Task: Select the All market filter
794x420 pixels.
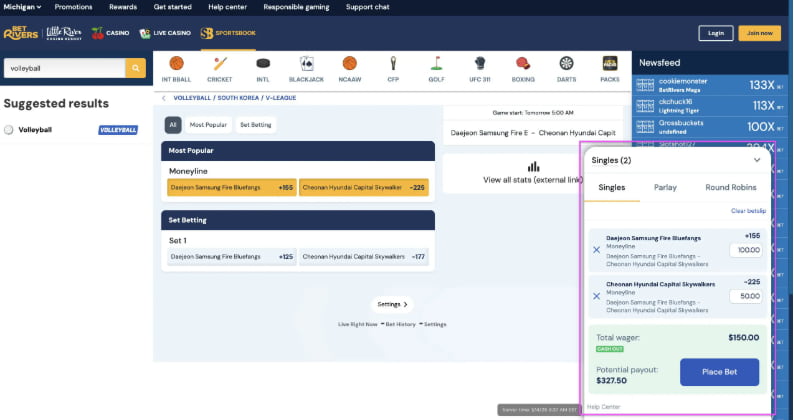Action: pyautogui.click(x=173, y=125)
